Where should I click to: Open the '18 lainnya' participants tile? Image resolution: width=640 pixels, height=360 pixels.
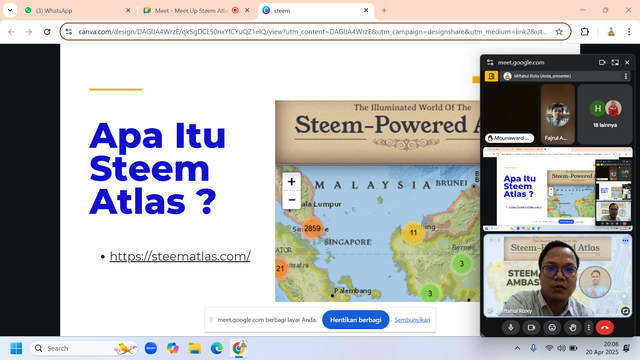(x=605, y=114)
